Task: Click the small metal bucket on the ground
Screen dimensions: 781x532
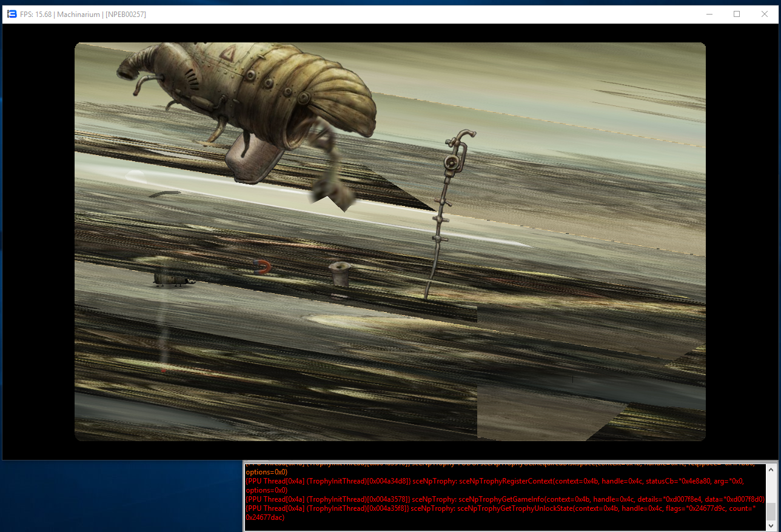Action: [340, 274]
